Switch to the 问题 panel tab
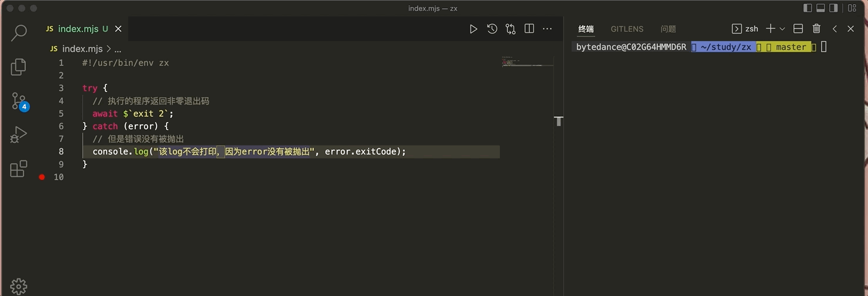Viewport: 868px width, 296px height. [669, 29]
